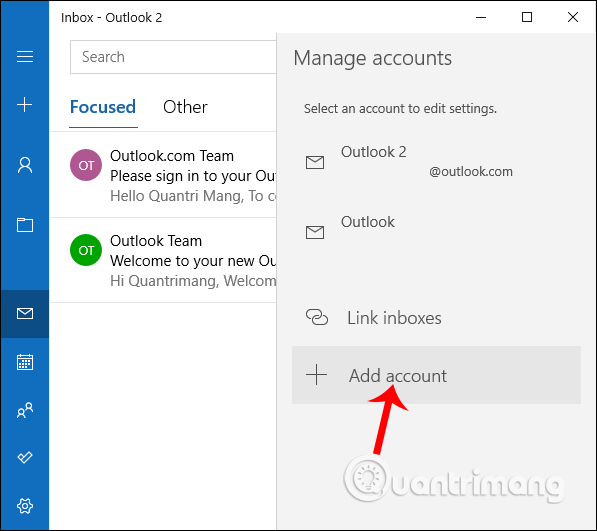
Task: Switch to the Other inbox tab
Action: [185, 107]
